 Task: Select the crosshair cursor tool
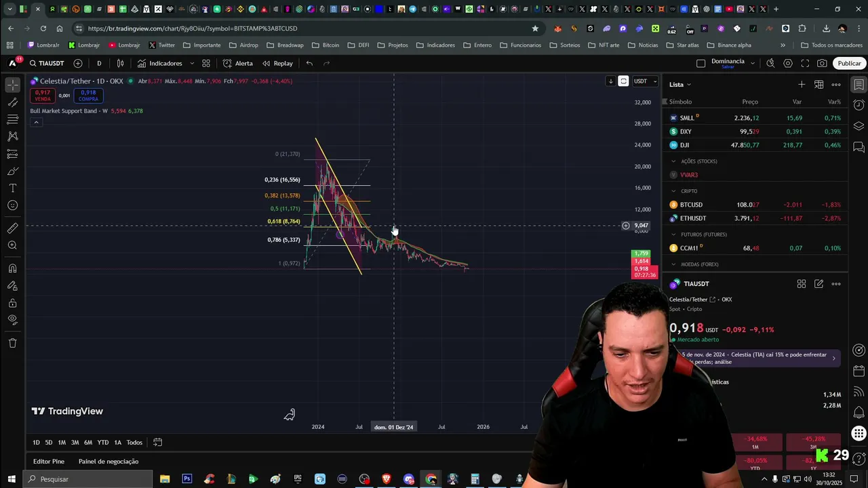(x=12, y=85)
